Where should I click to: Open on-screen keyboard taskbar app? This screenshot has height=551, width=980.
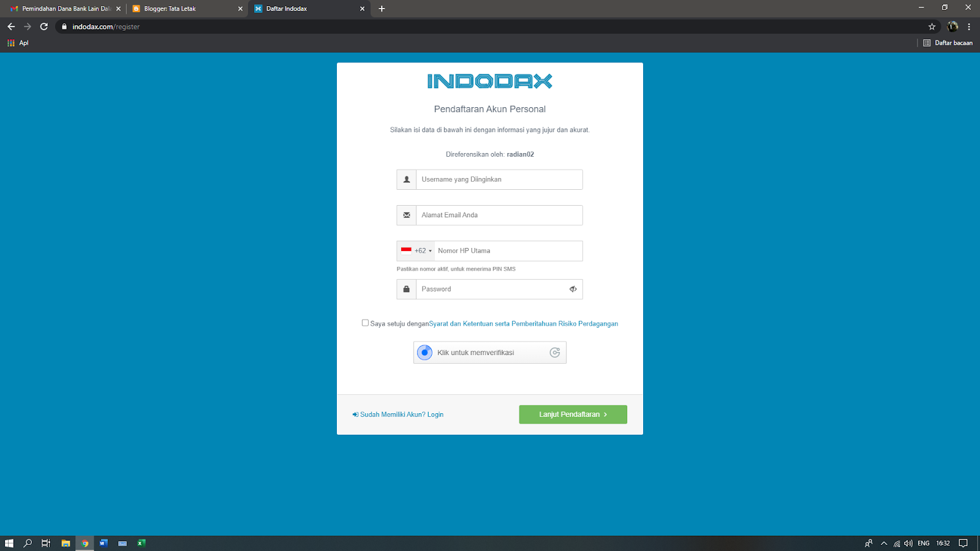click(123, 543)
